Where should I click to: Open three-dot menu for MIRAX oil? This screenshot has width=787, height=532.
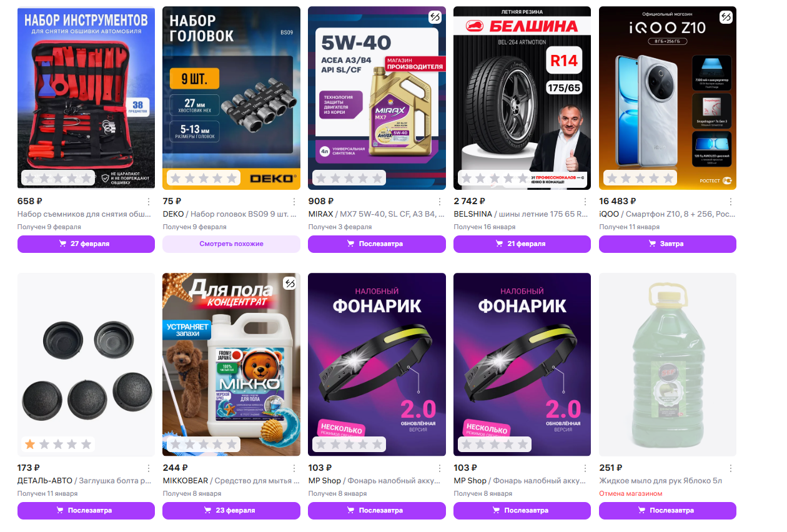[x=440, y=202]
